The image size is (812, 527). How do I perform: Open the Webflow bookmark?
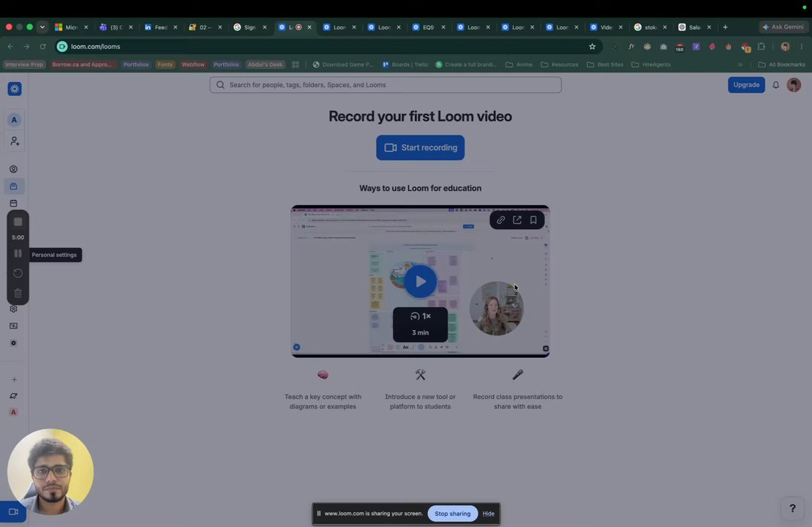[x=192, y=64]
